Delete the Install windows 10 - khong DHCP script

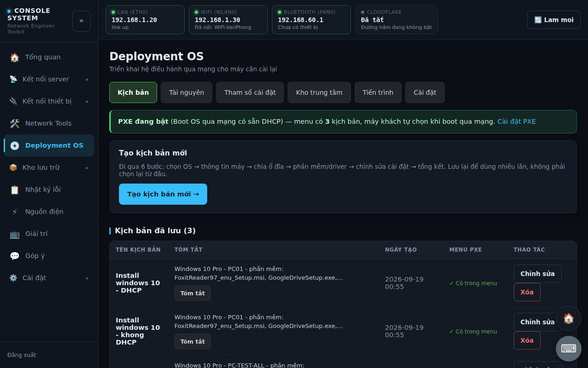[527, 340]
